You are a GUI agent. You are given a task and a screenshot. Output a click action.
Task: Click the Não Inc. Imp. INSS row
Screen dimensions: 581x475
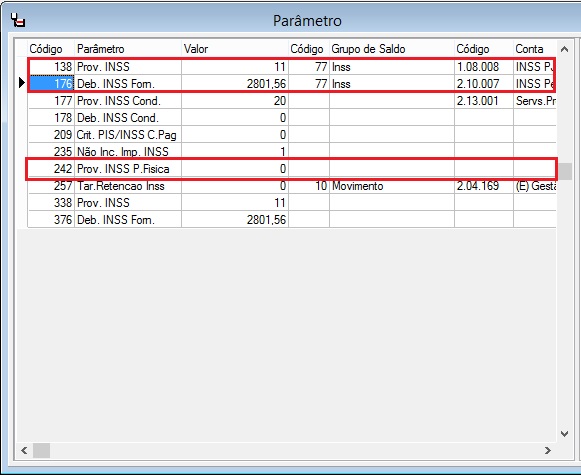[292, 152]
